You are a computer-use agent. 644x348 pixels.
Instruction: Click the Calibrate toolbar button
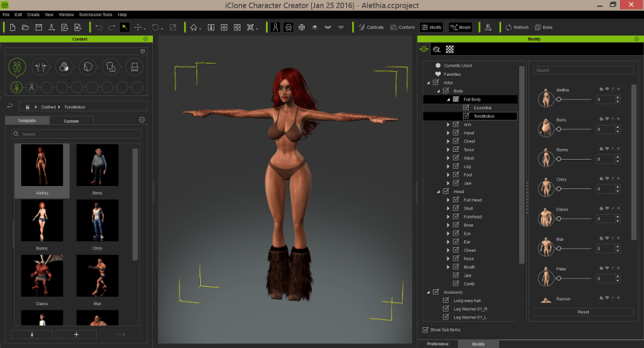pos(370,27)
